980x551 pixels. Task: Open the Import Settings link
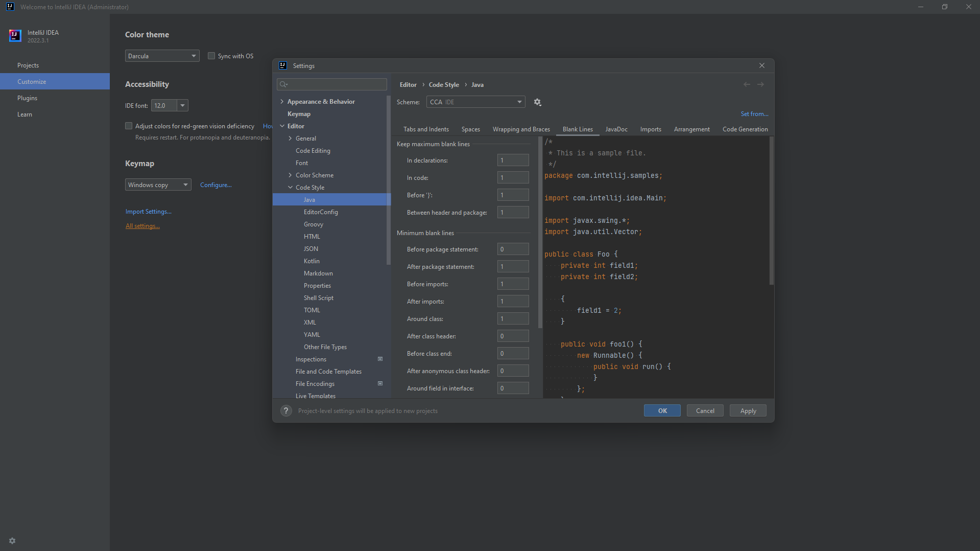click(148, 212)
